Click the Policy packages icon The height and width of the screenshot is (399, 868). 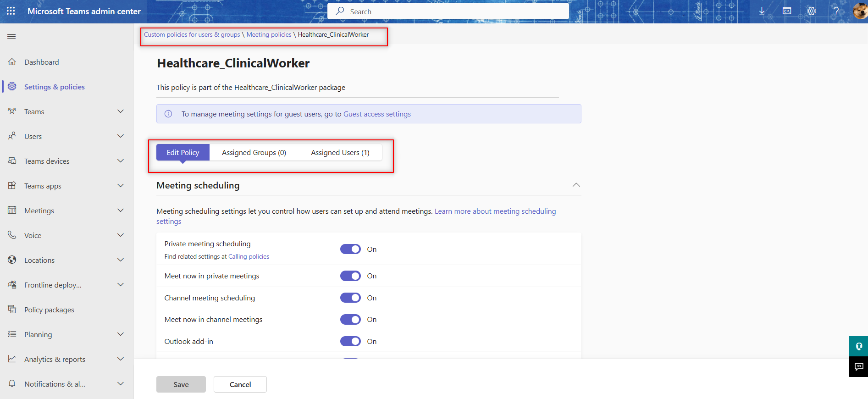(x=12, y=309)
